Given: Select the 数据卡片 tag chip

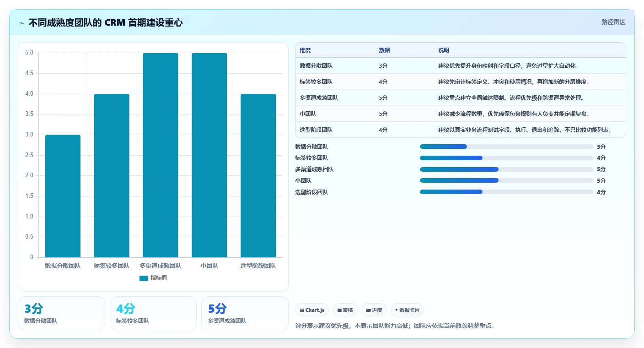Looking at the screenshot, I should point(407,310).
